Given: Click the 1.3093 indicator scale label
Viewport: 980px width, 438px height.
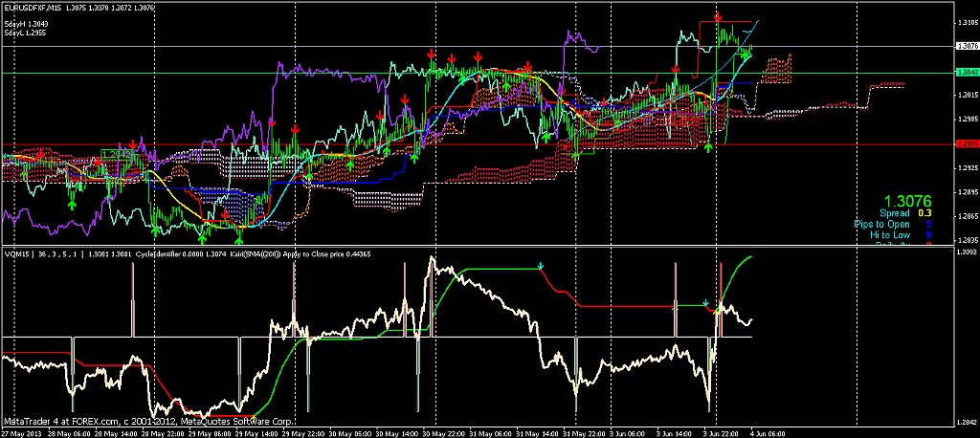Looking at the screenshot, I should [x=968, y=252].
